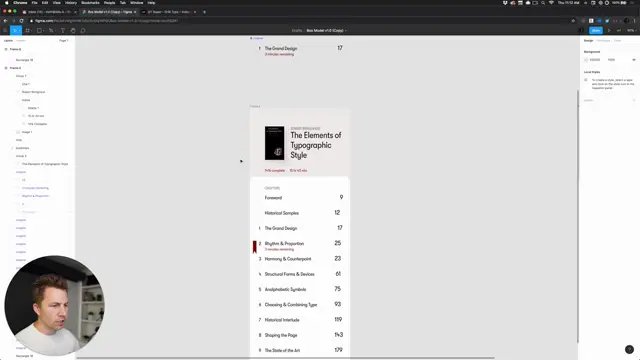Switch to the Layers tab
640x360 pixels.
click(x=8, y=41)
